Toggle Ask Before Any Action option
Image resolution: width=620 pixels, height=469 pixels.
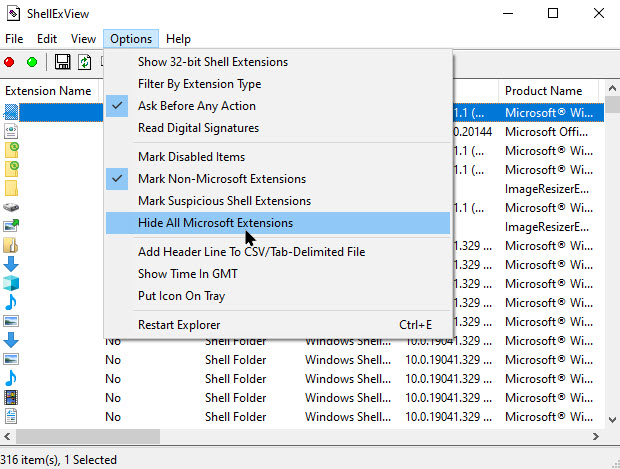278,106
